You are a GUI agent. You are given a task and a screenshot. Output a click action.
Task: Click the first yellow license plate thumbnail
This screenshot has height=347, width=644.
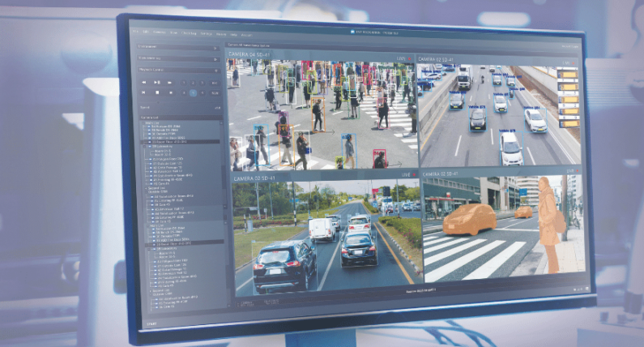pyautogui.click(x=569, y=75)
